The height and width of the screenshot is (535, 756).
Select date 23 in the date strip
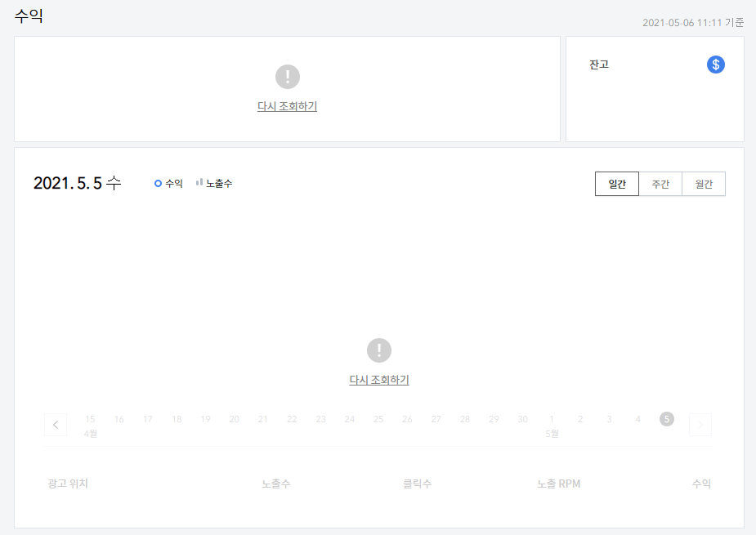(x=320, y=419)
